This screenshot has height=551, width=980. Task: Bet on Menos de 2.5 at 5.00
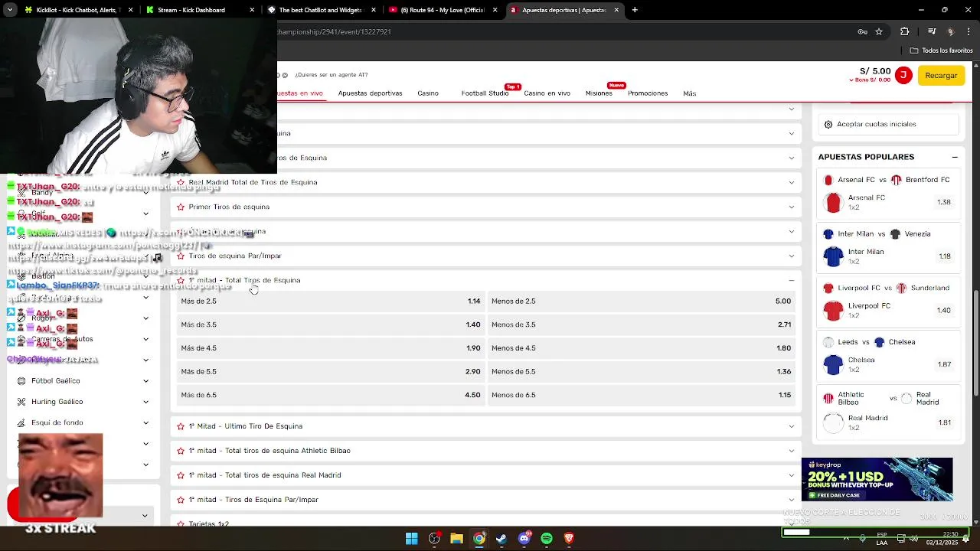pos(642,302)
